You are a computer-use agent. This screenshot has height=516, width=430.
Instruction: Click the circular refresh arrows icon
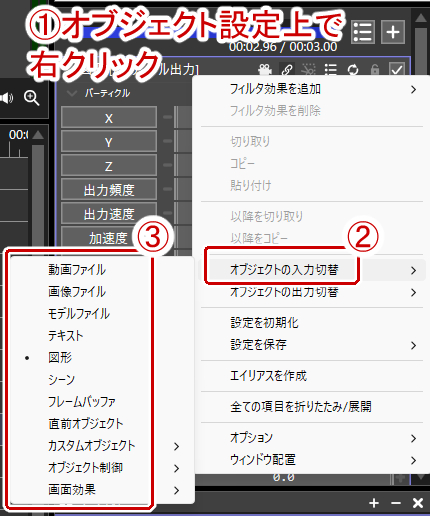(353, 70)
